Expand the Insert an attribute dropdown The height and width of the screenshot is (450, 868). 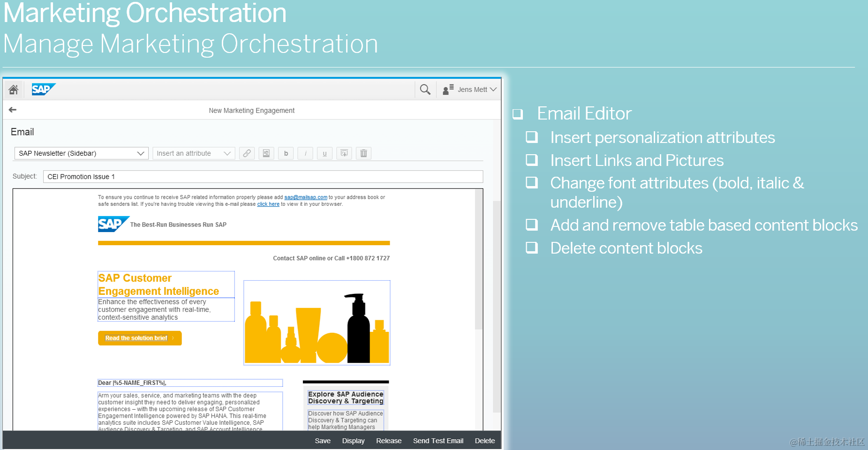[x=194, y=153]
